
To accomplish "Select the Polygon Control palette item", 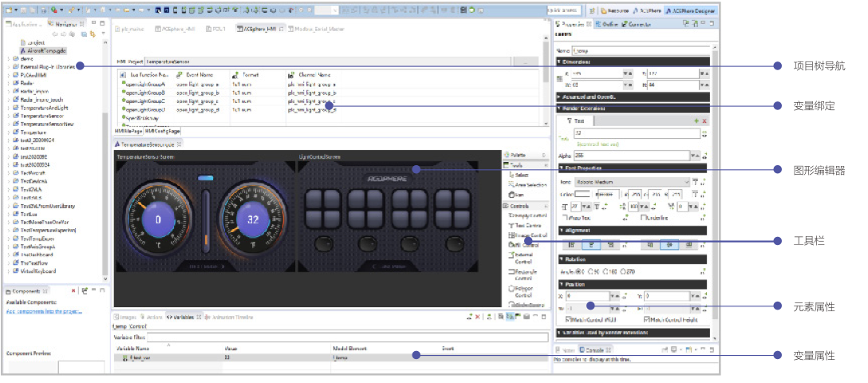I will coord(523,291).
